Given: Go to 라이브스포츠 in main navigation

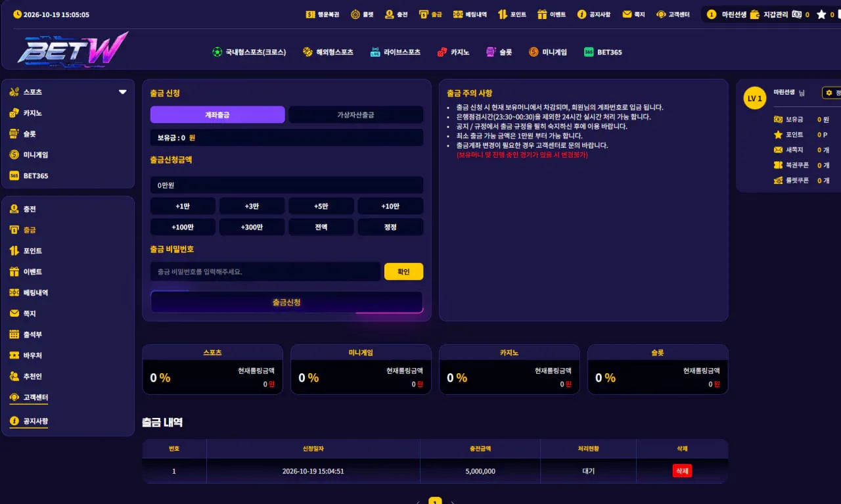Looking at the screenshot, I should [x=396, y=52].
